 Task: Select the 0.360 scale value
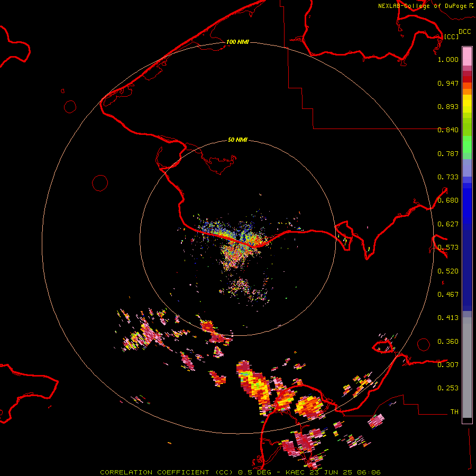pos(448,342)
